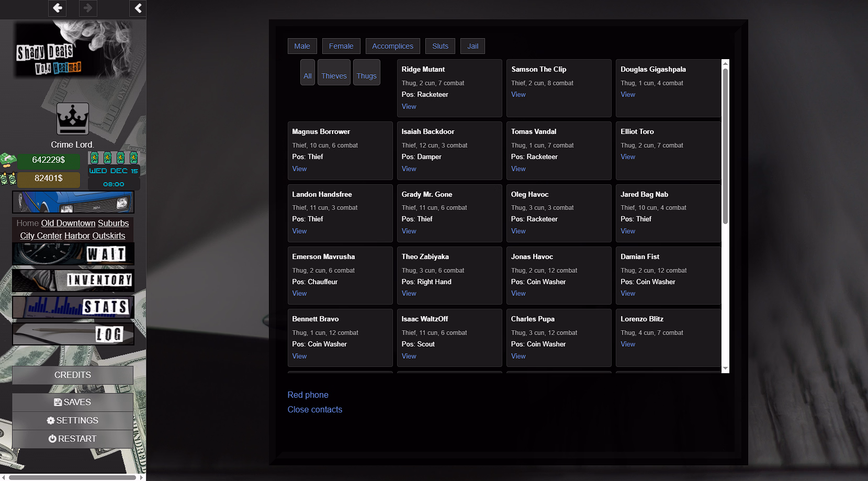The width and height of the screenshot is (868, 481).
Task: Open the STATS panel
Action: point(73,307)
